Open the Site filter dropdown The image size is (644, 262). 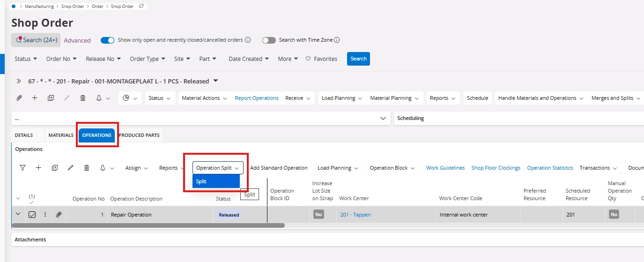[182, 59]
